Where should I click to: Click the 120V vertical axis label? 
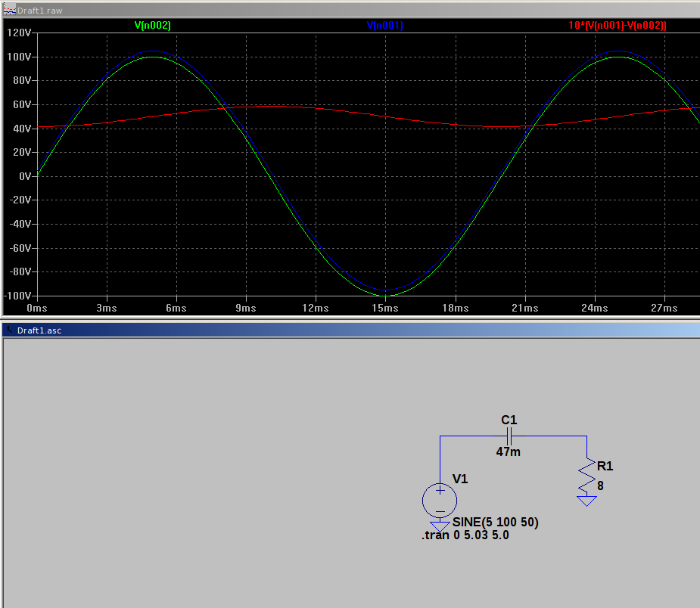tap(19, 33)
